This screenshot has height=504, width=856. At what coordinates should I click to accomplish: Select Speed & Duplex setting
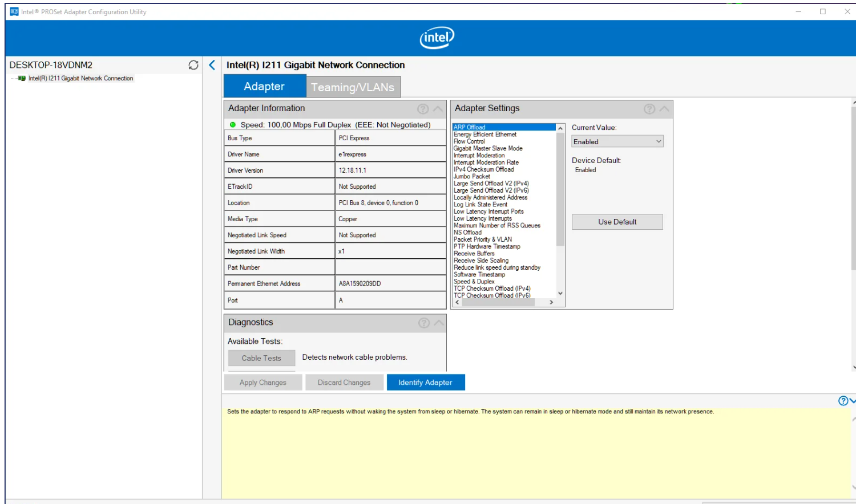tap(474, 282)
